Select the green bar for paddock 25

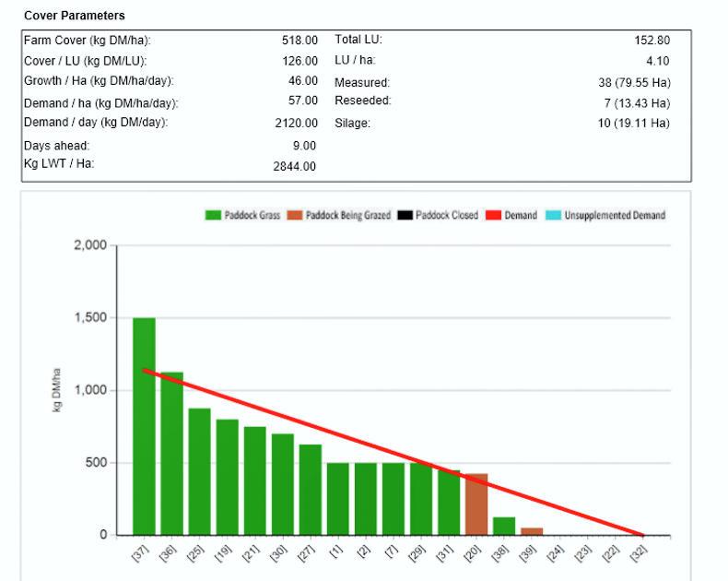point(200,471)
